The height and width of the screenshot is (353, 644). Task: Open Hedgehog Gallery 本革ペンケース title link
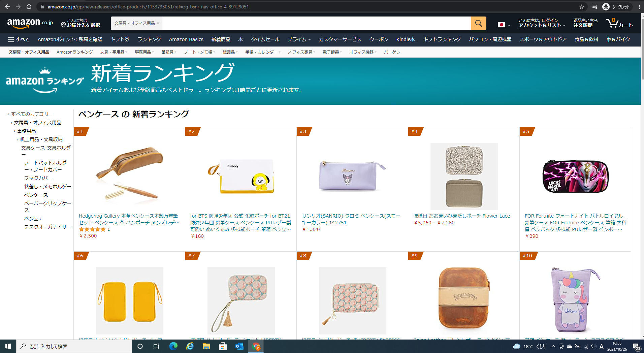(x=129, y=219)
